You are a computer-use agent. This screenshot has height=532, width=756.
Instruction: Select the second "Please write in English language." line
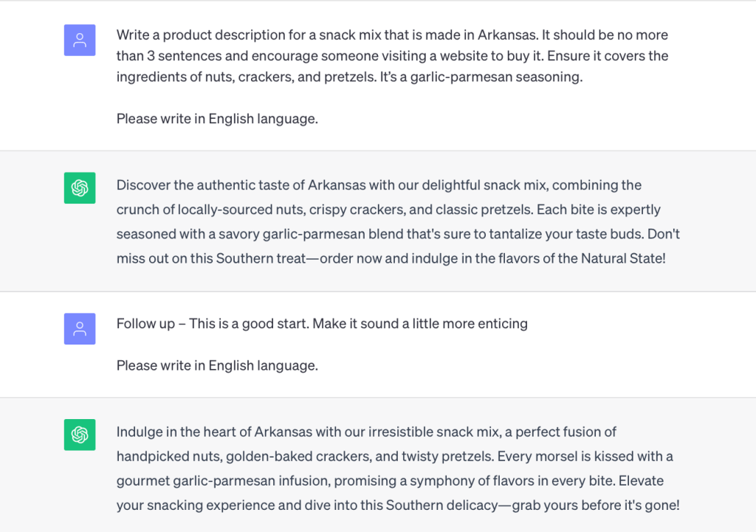point(217,365)
